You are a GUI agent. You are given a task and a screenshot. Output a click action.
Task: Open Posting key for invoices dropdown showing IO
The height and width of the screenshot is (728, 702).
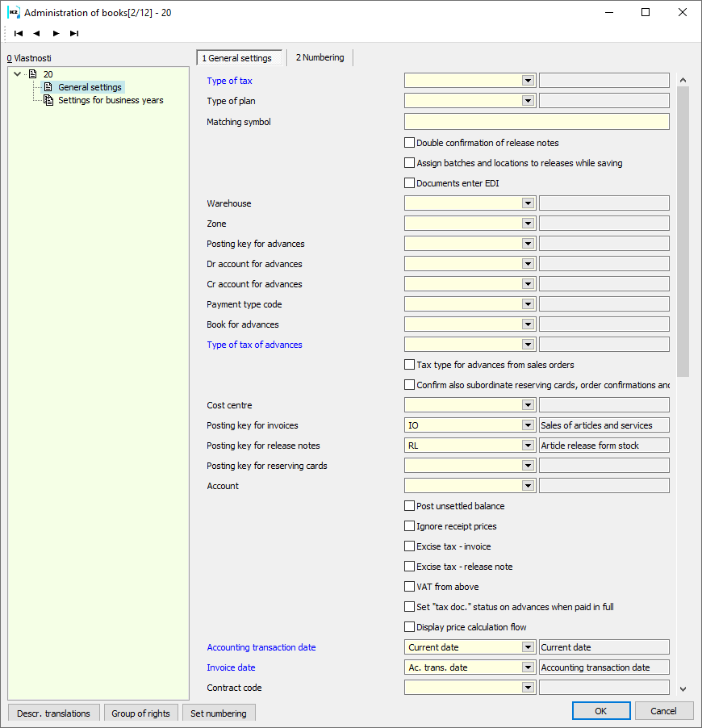[528, 425]
